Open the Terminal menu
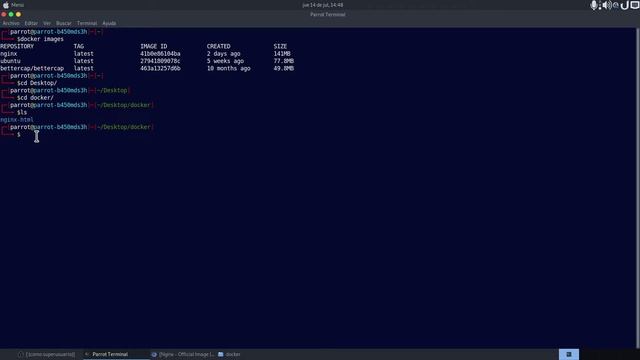This screenshot has height=360, width=640. (x=87, y=23)
